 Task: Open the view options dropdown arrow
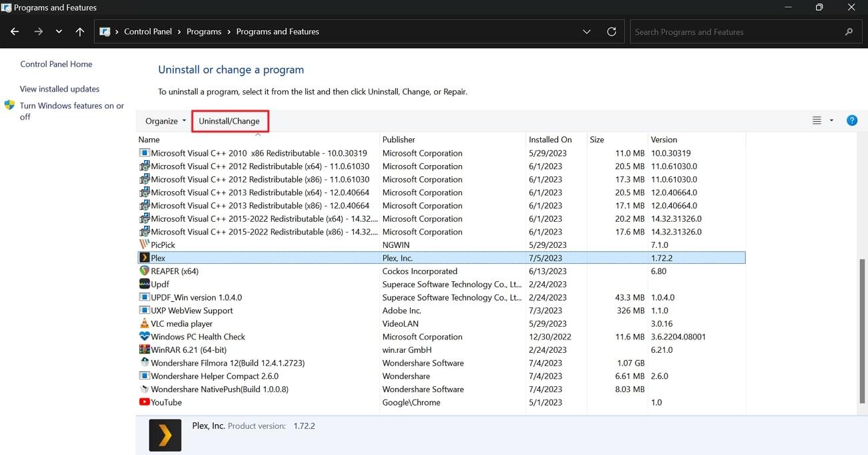(831, 121)
